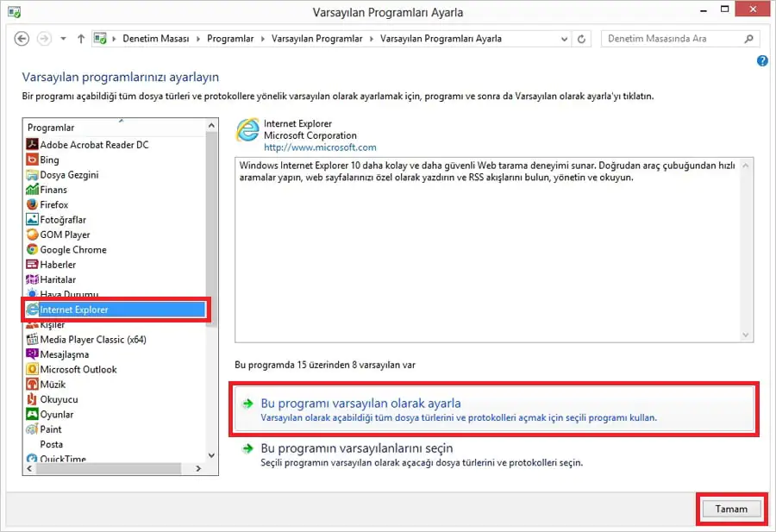Select the Haritalar maps icon

click(x=32, y=279)
